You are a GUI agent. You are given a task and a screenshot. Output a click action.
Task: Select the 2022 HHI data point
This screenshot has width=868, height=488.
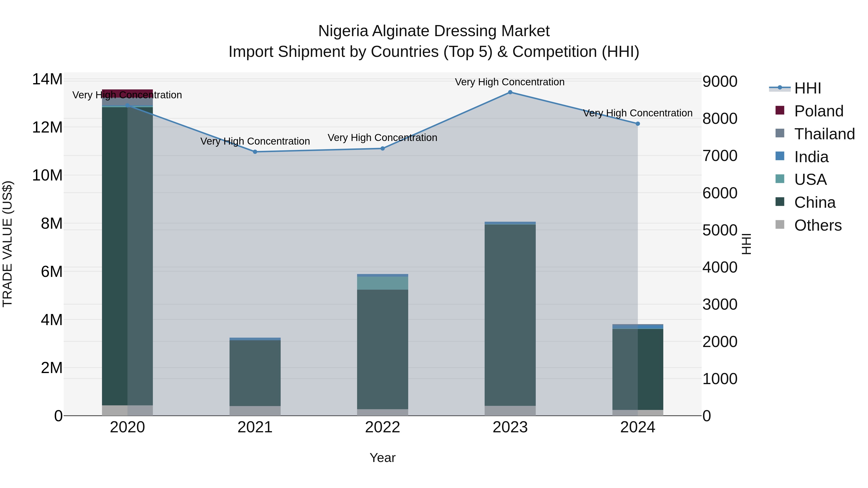(x=382, y=148)
